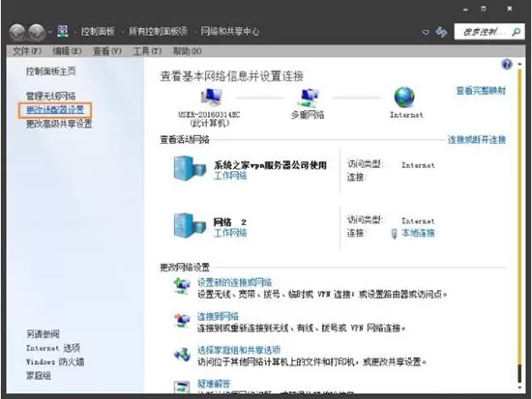Click the heading 查看基本网络信息并设置连接
The image size is (532, 399).
coord(232,76)
